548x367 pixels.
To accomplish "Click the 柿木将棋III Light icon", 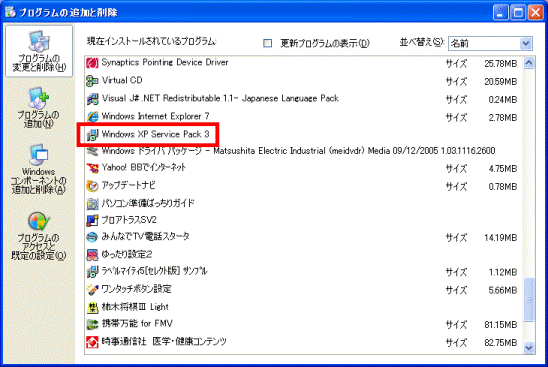I will pyautogui.click(x=92, y=307).
